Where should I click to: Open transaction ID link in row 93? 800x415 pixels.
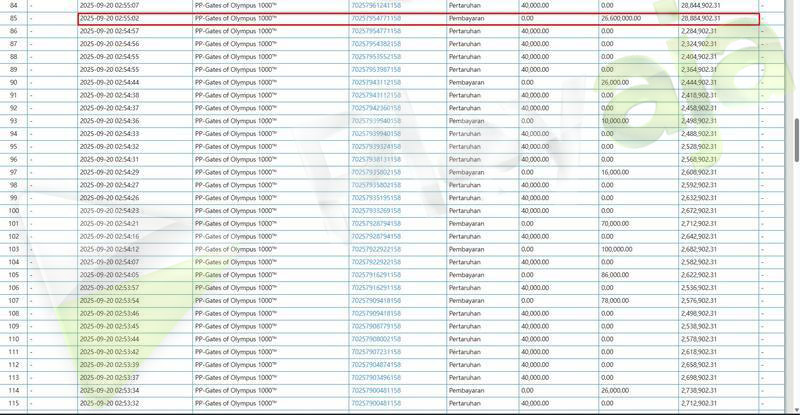tap(376, 121)
